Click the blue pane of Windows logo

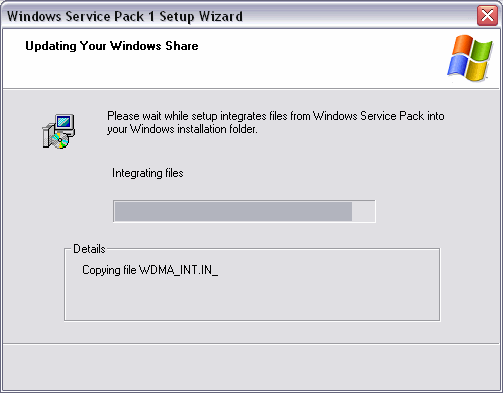point(457,65)
